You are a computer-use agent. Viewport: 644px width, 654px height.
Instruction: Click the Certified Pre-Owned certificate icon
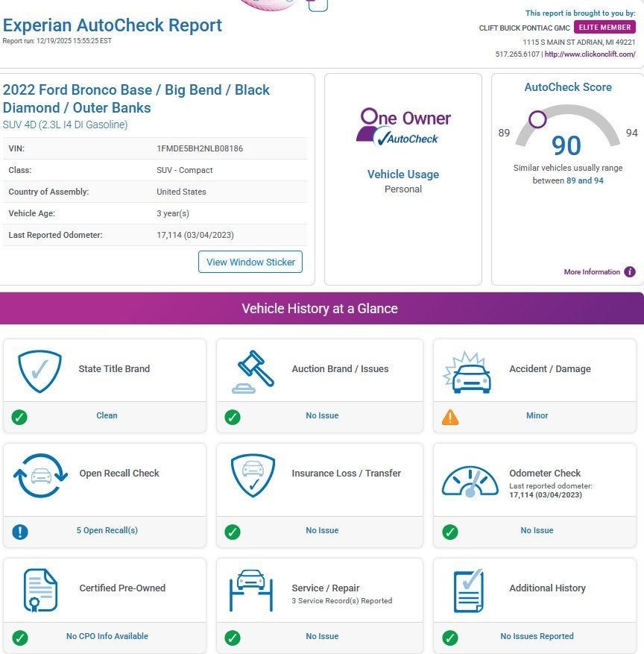[x=40, y=590]
